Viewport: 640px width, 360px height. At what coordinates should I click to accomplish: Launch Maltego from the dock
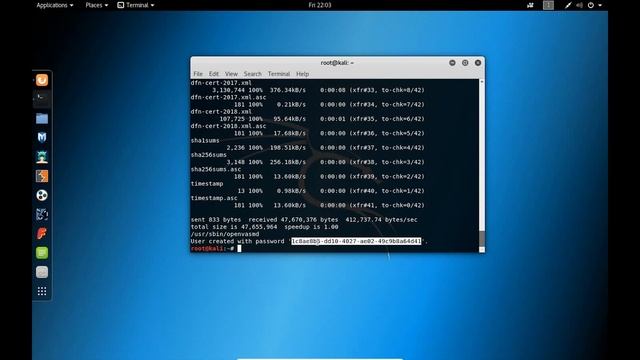[x=42, y=214]
